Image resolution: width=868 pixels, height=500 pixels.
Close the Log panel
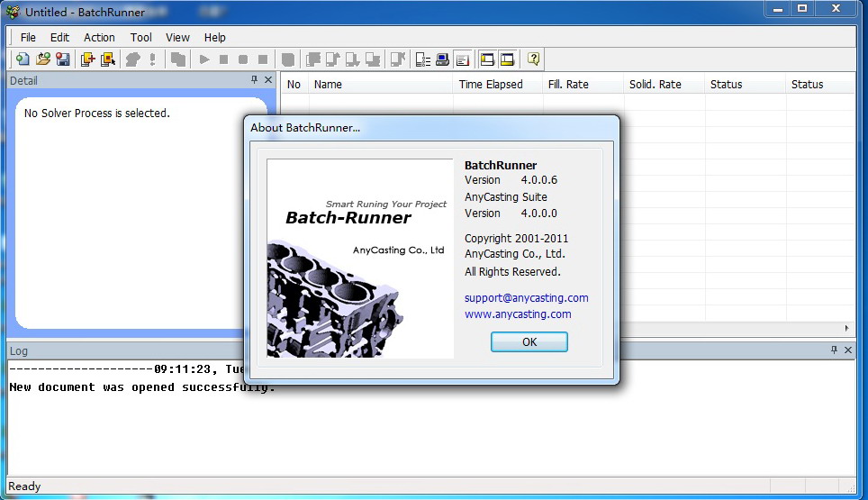click(848, 350)
